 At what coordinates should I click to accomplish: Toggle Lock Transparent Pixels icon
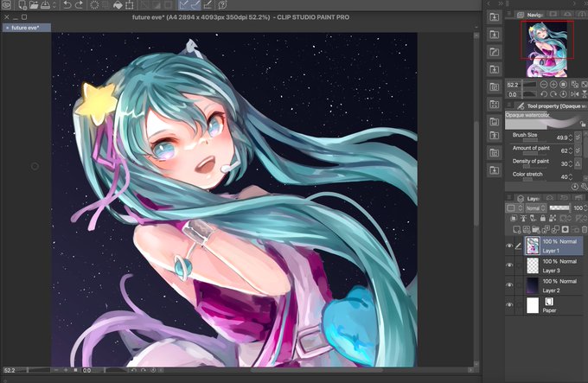click(x=553, y=218)
